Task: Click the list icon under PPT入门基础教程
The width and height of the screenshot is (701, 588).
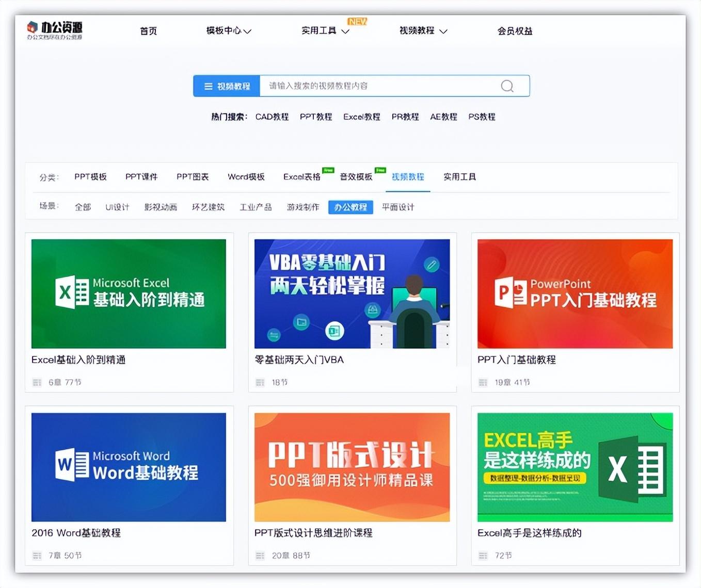Action: tap(483, 382)
